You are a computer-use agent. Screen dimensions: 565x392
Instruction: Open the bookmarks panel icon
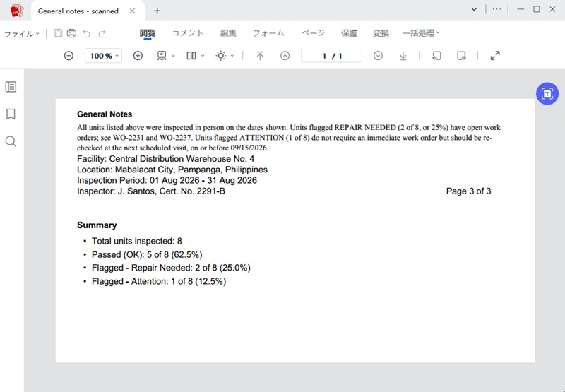click(x=11, y=114)
